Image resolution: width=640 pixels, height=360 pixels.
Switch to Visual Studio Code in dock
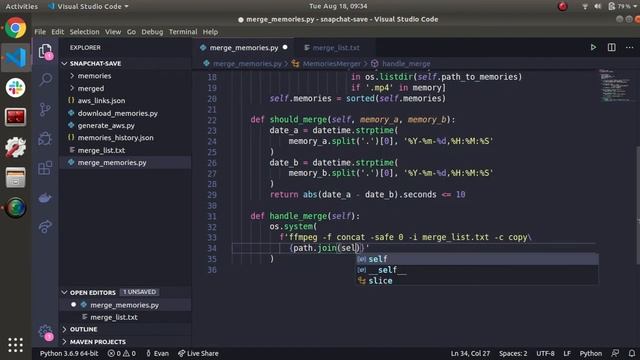(16, 58)
